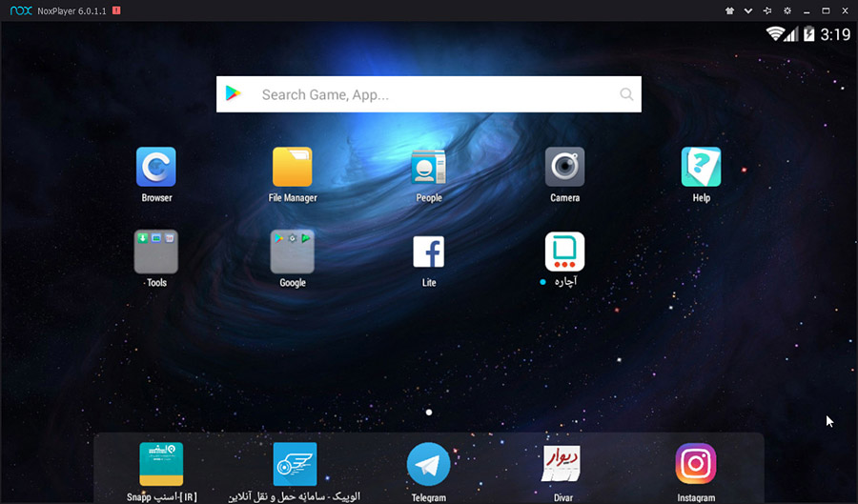Open the NoxPlayer title bar dropdown arrow
The height and width of the screenshot is (504, 858).
(748, 10)
